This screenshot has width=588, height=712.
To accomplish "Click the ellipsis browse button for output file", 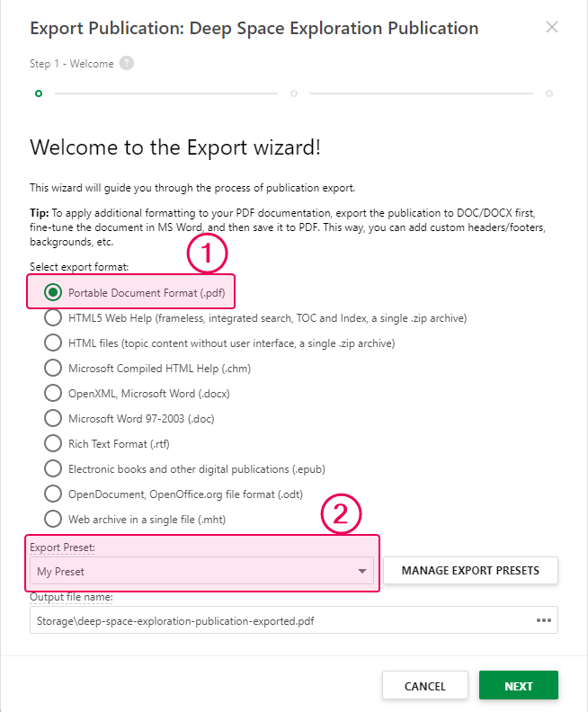I will [x=543, y=620].
